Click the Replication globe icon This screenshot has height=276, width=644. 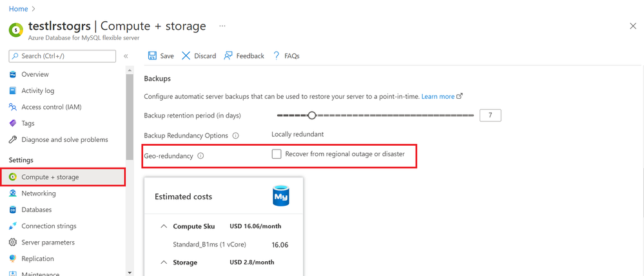[13, 259]
